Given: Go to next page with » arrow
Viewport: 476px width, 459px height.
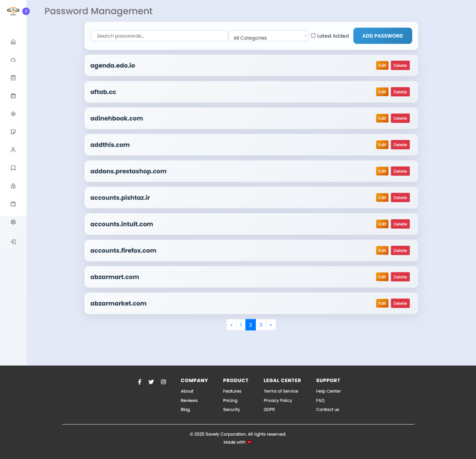Looking at the screenshot, I should coord(271,325).
